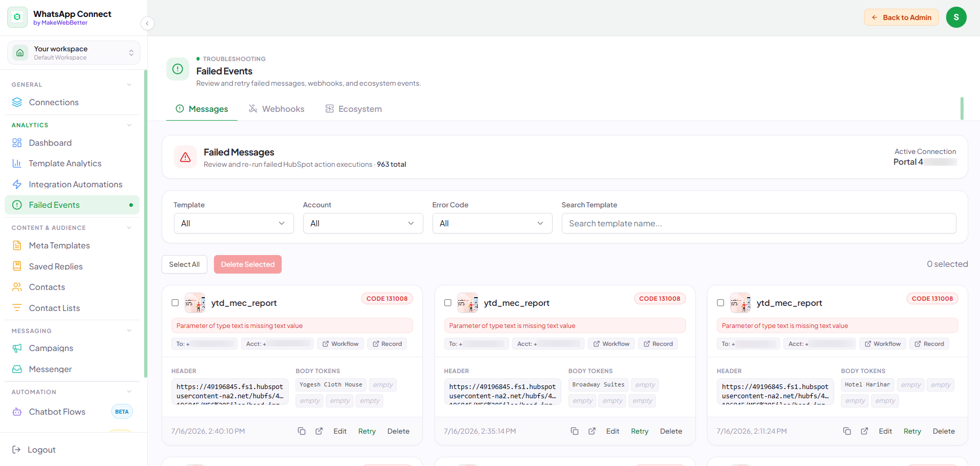Retry the 2:35:14 PM failed message
This screenshot has height=466, width=980.
640,431
